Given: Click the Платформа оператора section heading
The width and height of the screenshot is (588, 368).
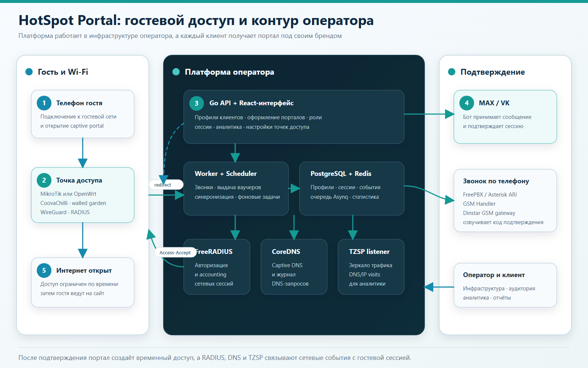Looking at the screenshot, I should click(229, 72).
